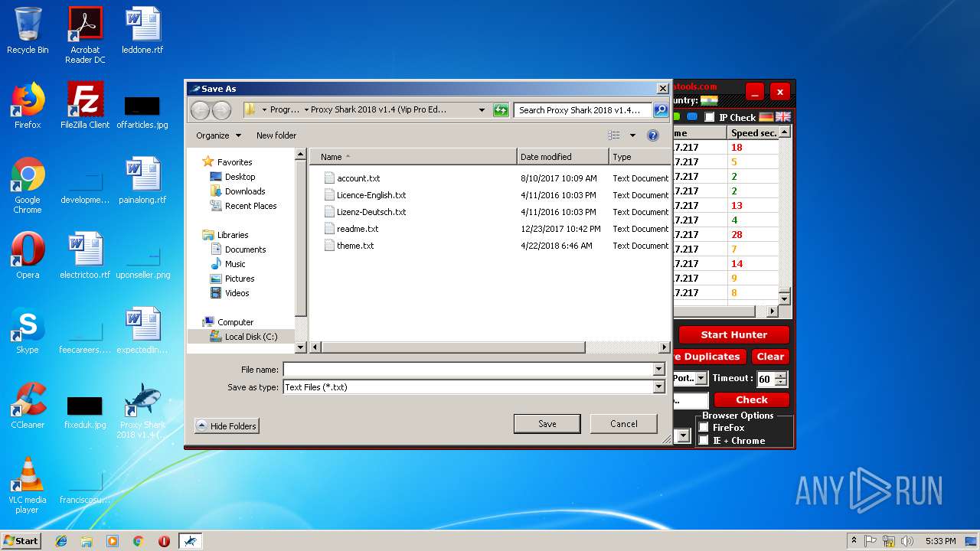Click the UK flag language icon
The image size is (980, 551).
[783, 117]
